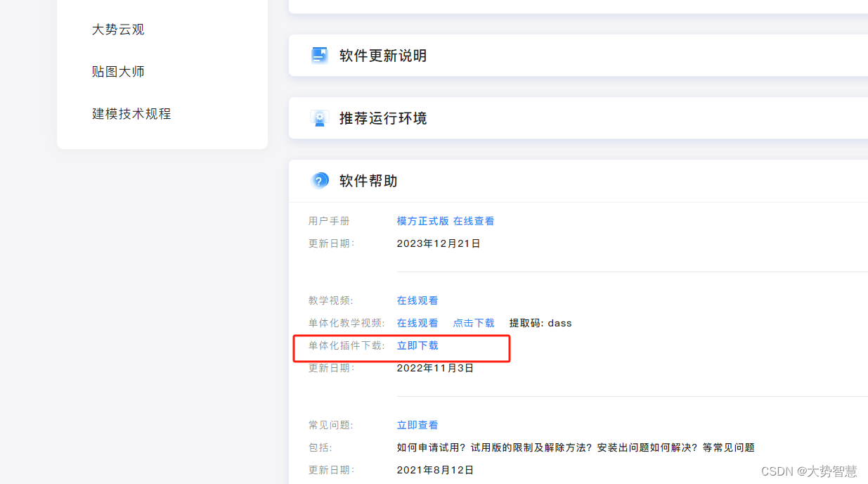Screen dimensions: 868x484
Task: Click 在线观看 next to 单体化教学视频
Action: pos(417,323)
